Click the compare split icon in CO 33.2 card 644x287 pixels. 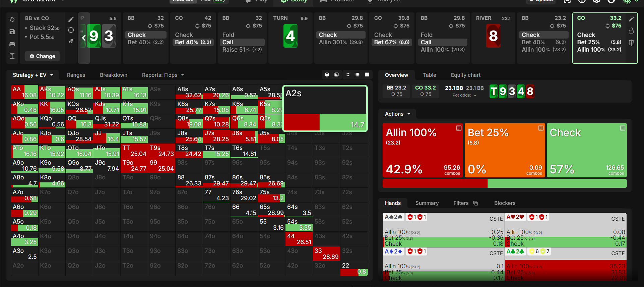(631, 43)
